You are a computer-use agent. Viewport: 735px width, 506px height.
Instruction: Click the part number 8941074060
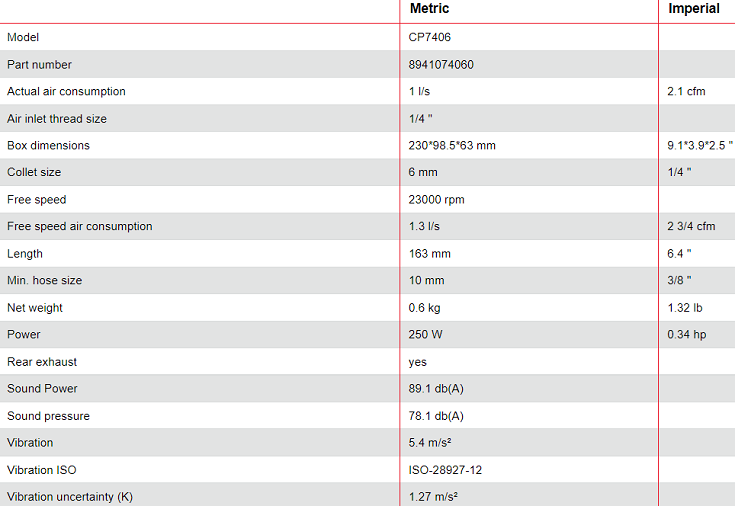[x=441, y=65]
